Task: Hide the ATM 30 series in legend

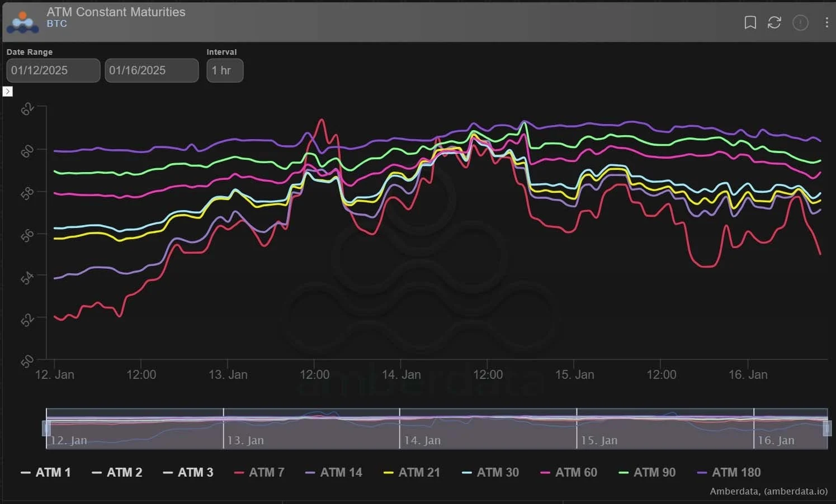Action: point(490,473)
